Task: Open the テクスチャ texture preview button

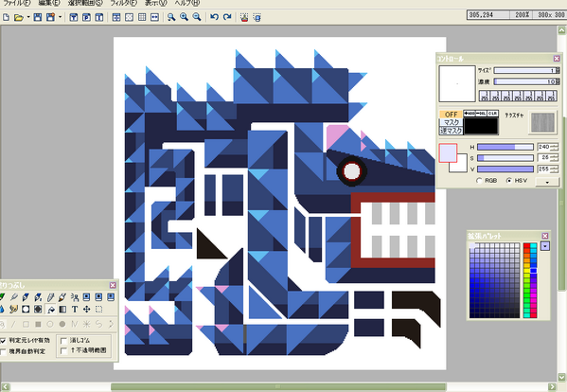Action: [x=542, y=122]
